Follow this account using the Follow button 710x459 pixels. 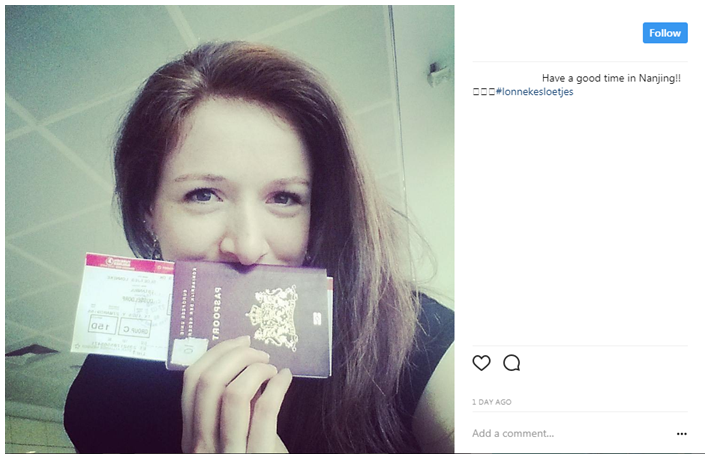(665, 33)
